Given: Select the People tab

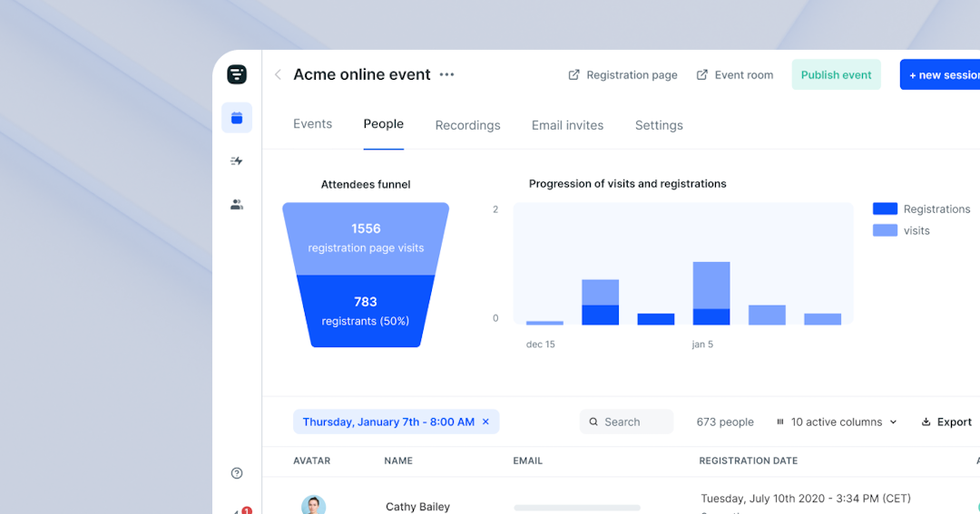Looking at the screenshot, I should (384, 123).
